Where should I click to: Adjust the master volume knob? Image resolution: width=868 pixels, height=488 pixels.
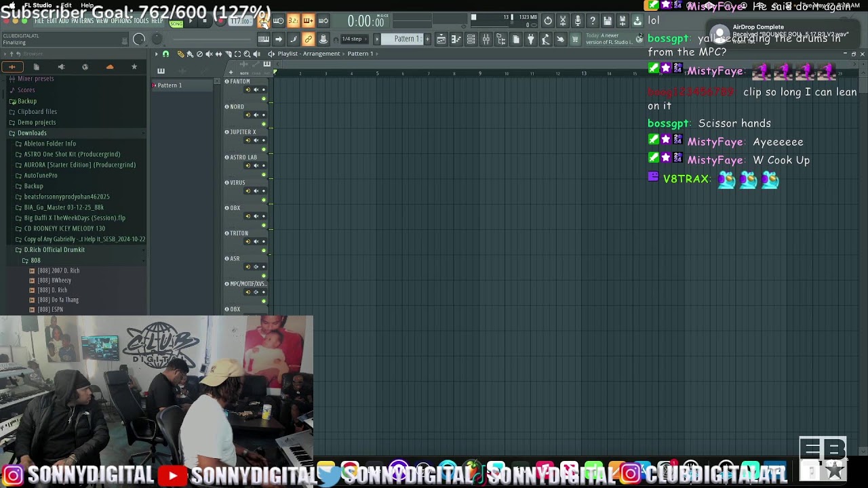pos(138,39)
